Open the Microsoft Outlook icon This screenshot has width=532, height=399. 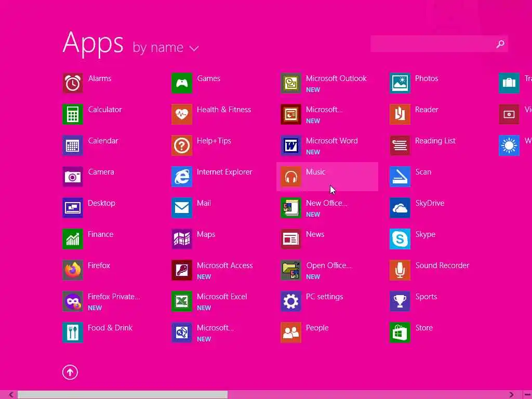click(291, 83)
